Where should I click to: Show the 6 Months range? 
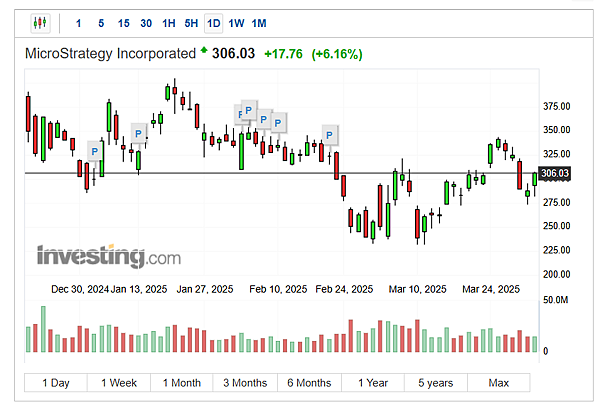pos(309,383)
